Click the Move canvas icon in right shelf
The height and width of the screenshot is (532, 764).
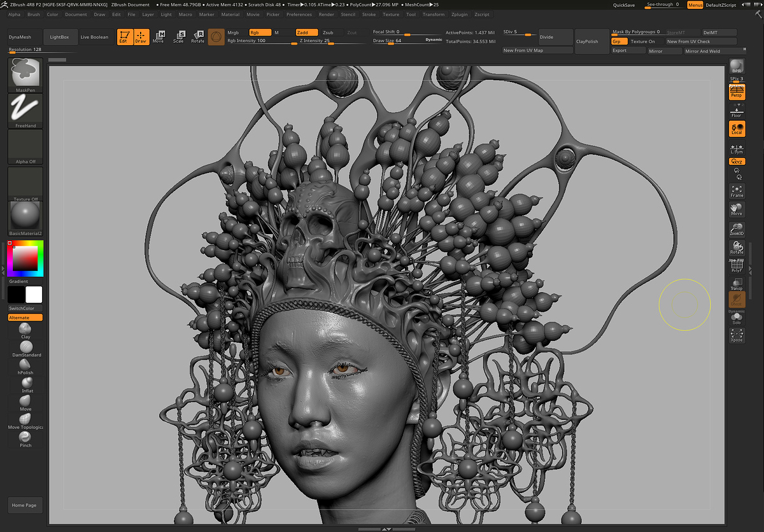[737, 209]
